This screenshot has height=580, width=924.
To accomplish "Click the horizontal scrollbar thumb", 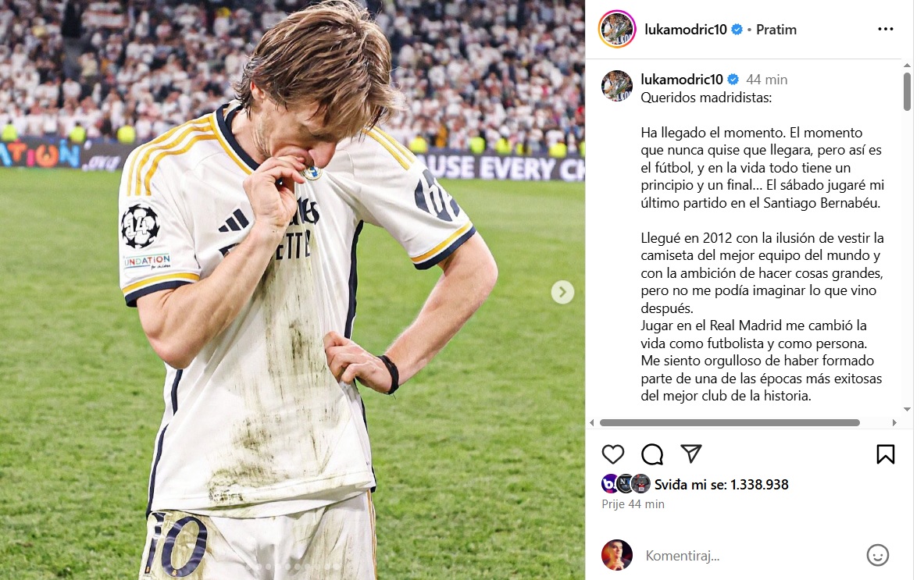I will [x=730, y=423].
